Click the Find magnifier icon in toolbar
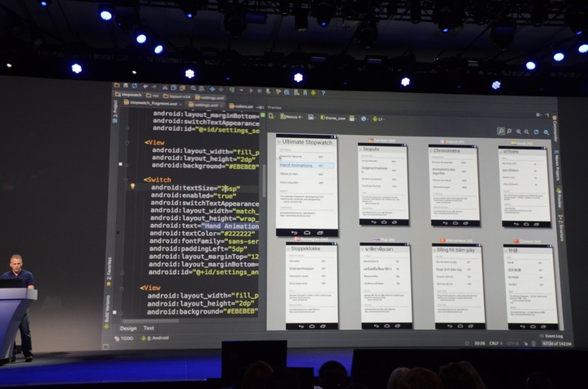 [193, 88]
